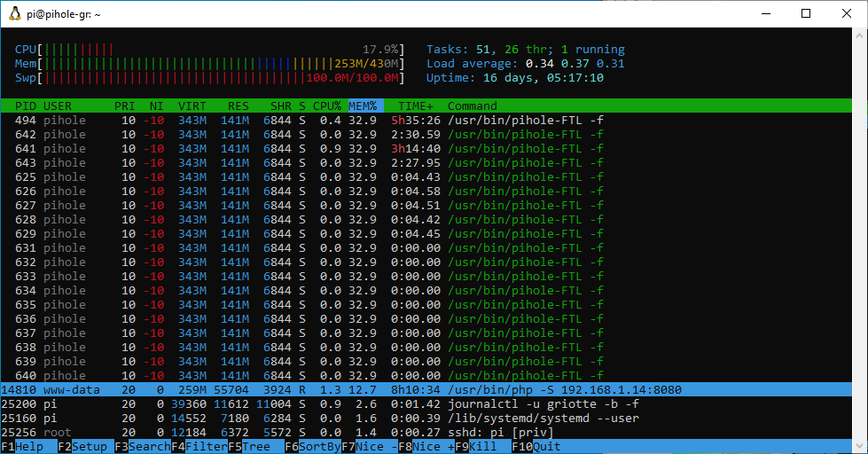
Task: Open F4 Filter
Action: [199, 447]
